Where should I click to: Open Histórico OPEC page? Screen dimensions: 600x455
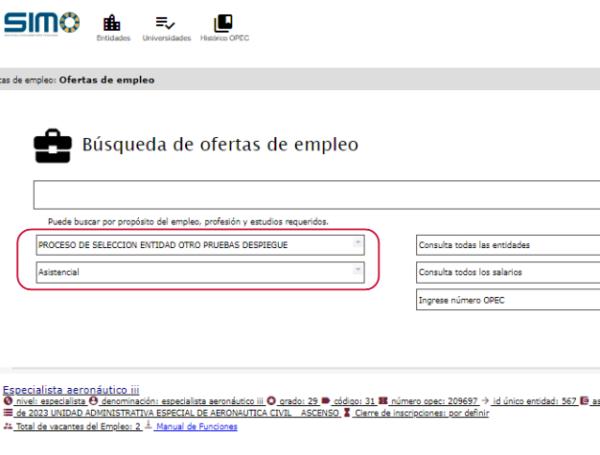coord(224,26)
